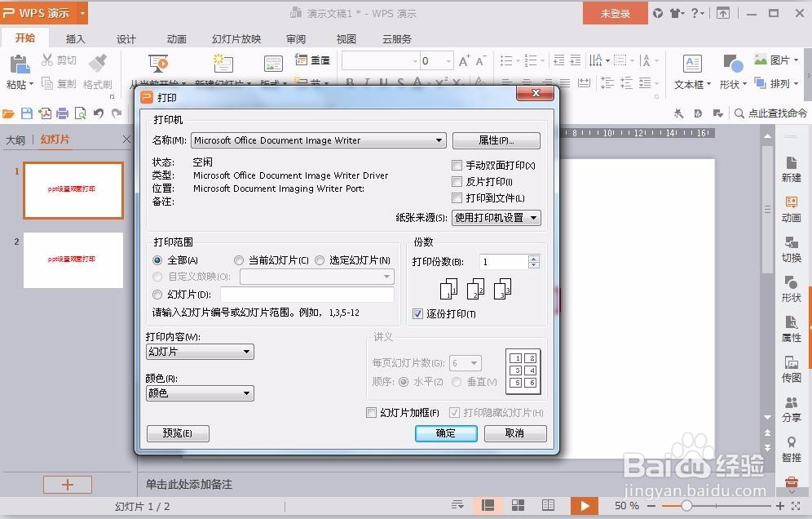812x519 pixels.
Task: Open paper source dropdown
Action: click(533, 218)
